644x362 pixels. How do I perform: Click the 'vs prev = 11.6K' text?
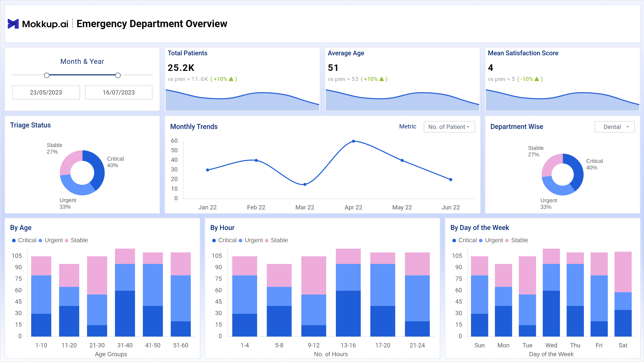[x=188, y=79]
